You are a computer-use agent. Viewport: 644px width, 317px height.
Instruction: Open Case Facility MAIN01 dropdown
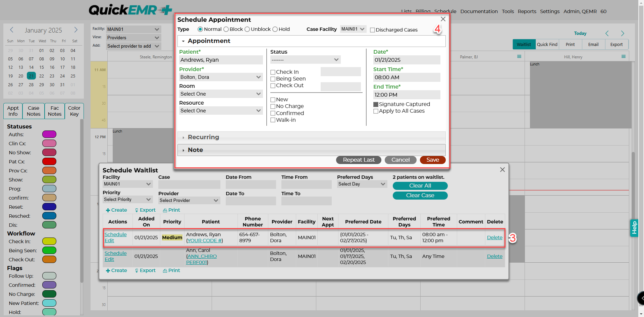point(353,29)
